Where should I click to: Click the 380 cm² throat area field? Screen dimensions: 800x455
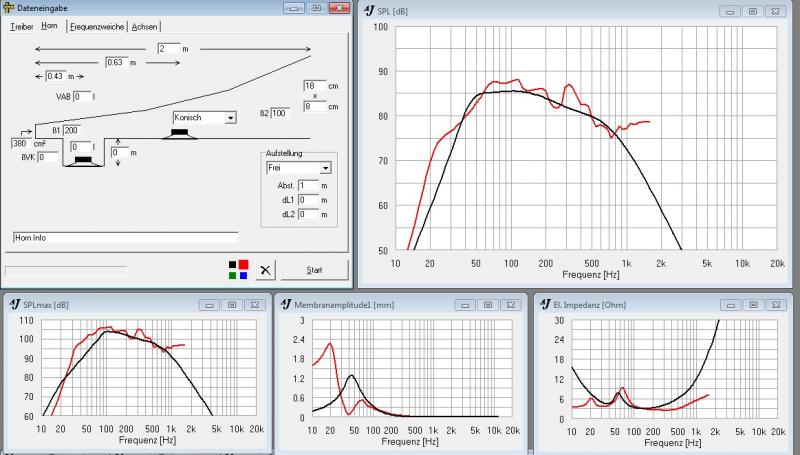pos(21,143)
